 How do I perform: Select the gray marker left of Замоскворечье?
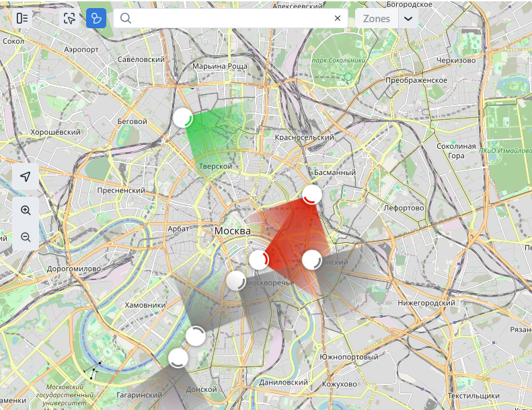pos(235,281)
